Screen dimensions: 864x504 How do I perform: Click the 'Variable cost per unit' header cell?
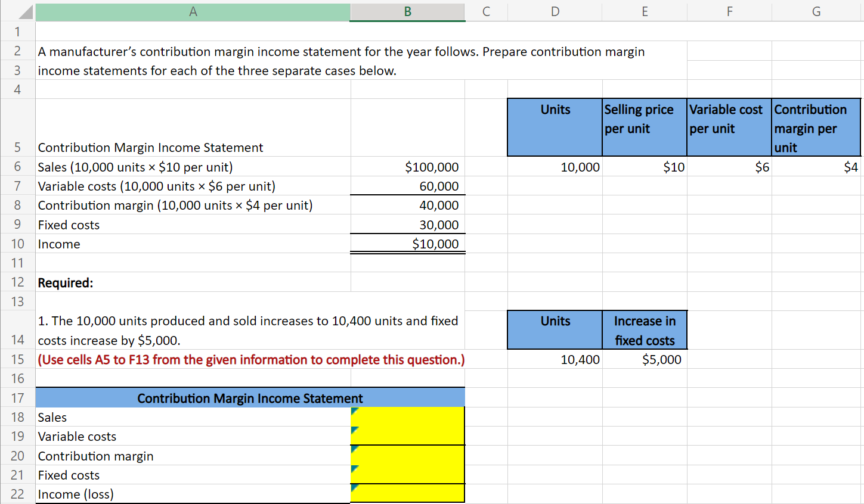[x=729, y=127]
